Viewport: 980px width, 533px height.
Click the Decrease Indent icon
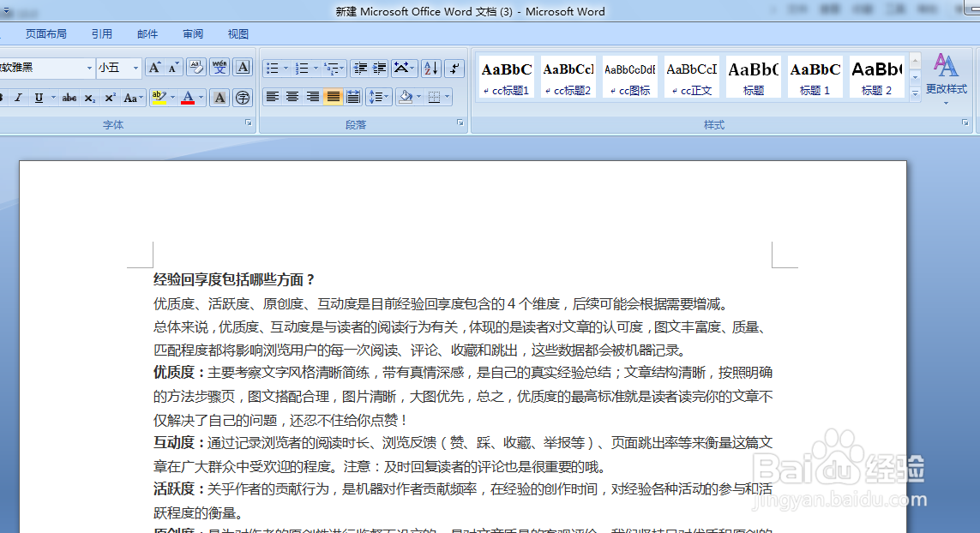tap(359, 69)
